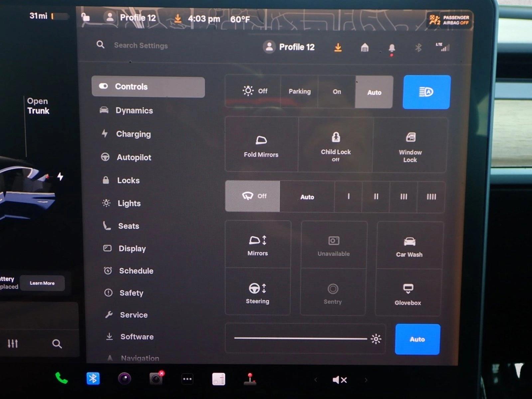Viewport: 532px width, 399px height.
Task: Tap the notification bell icon
Action: click(x=392, y=48)
